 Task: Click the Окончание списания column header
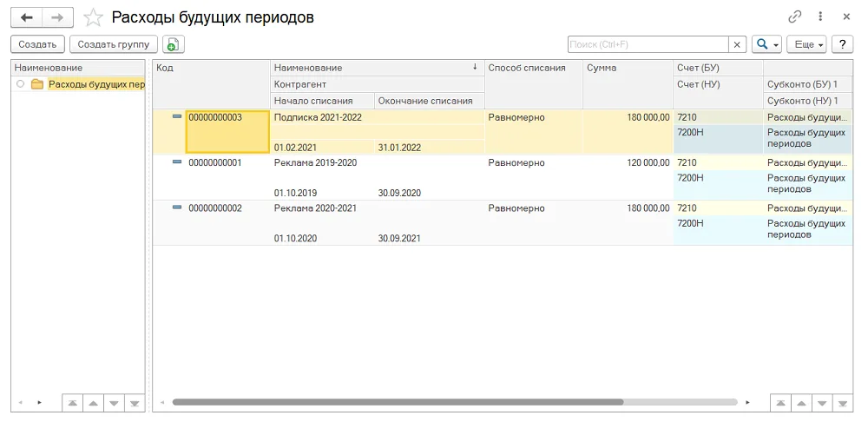click(x=430, y=101)
